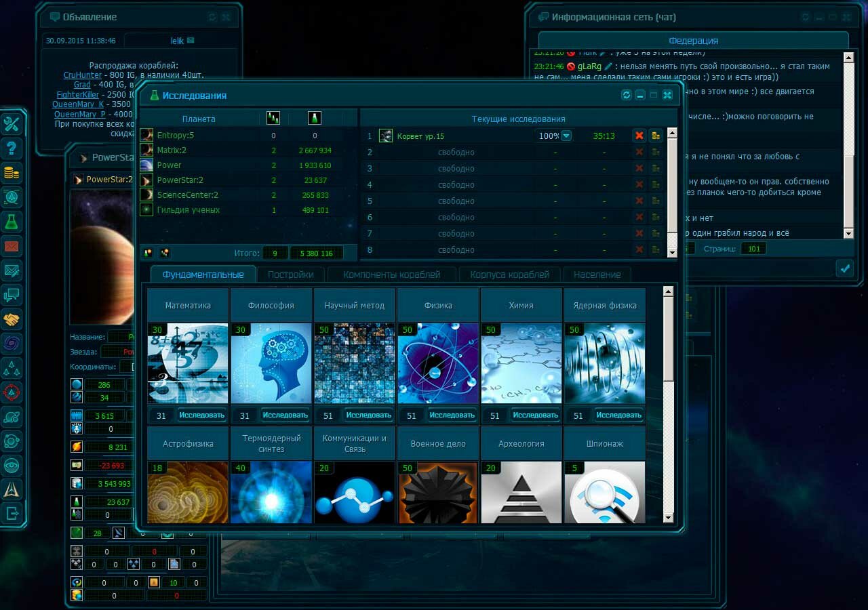Click the chat page number field 101

pyautogui.click(x=753, y=249)
